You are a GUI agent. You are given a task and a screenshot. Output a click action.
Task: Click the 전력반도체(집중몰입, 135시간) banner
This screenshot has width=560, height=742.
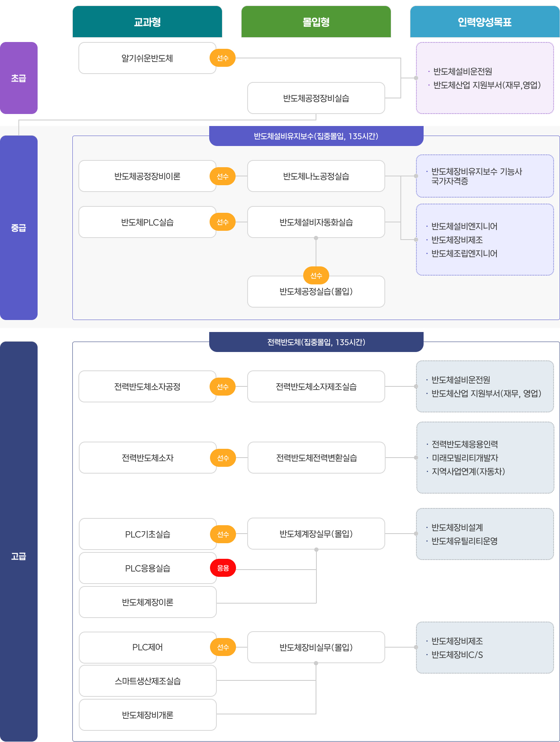coord(316,342)
